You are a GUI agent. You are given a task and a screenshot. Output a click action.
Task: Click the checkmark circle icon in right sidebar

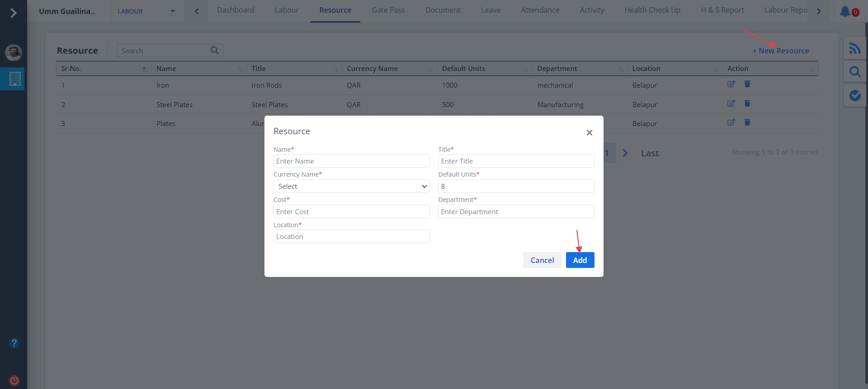point(854,95)
